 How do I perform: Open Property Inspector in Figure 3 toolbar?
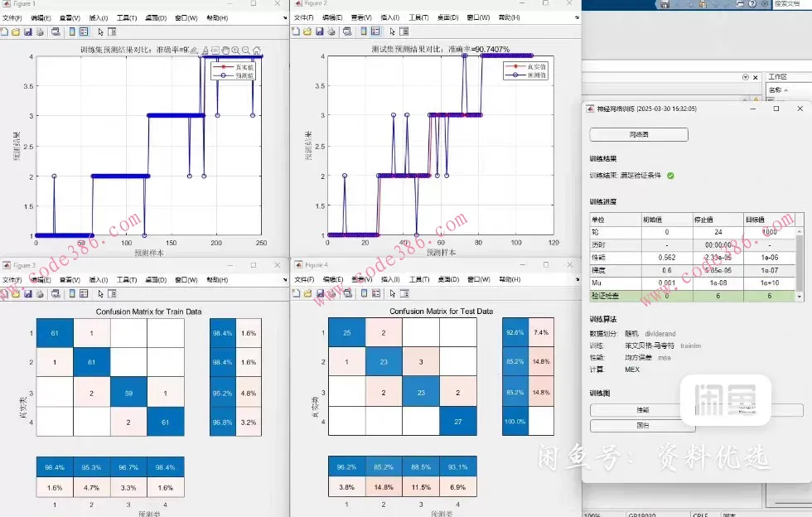[112, 294]
